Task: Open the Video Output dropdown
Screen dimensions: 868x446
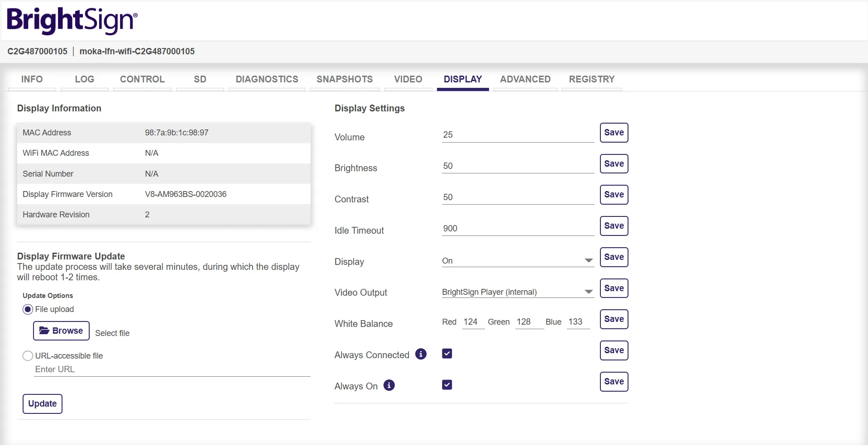Action: tap(518, 292)
